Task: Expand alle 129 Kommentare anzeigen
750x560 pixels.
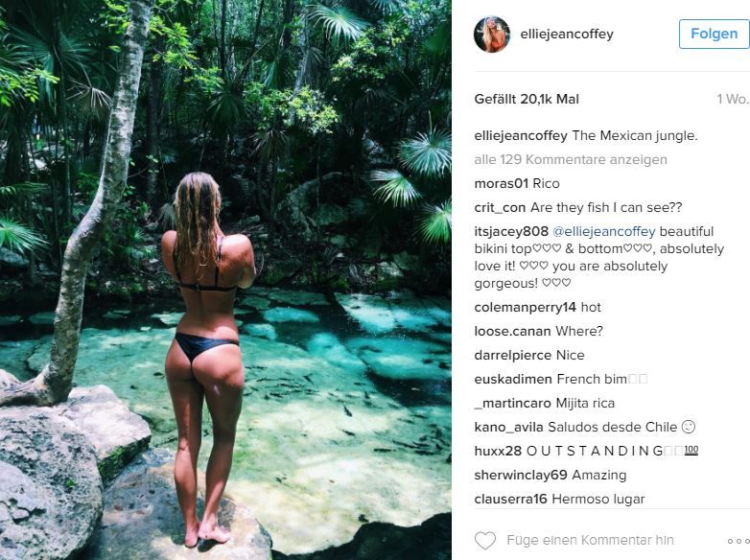Action: tap(571, 160)
